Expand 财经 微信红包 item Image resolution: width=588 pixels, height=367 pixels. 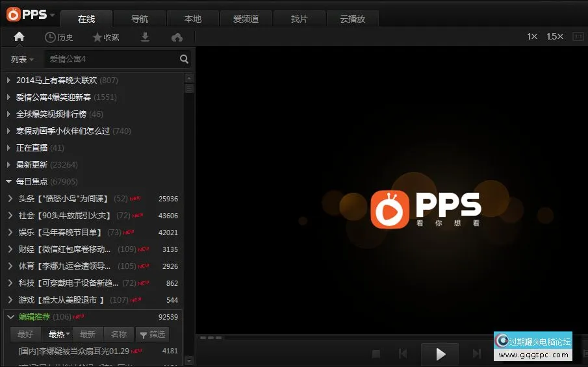point(10,249)
